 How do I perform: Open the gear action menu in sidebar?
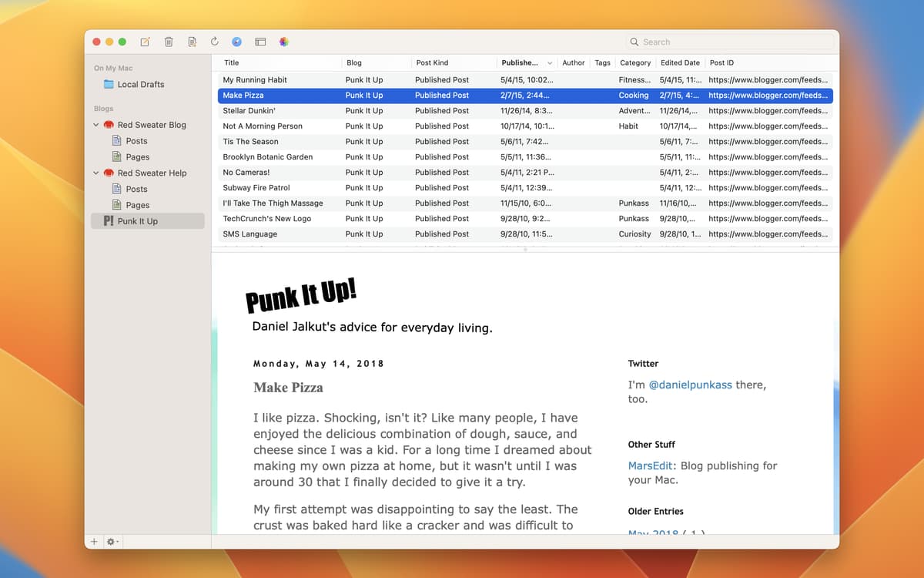[x=112, y=542]
